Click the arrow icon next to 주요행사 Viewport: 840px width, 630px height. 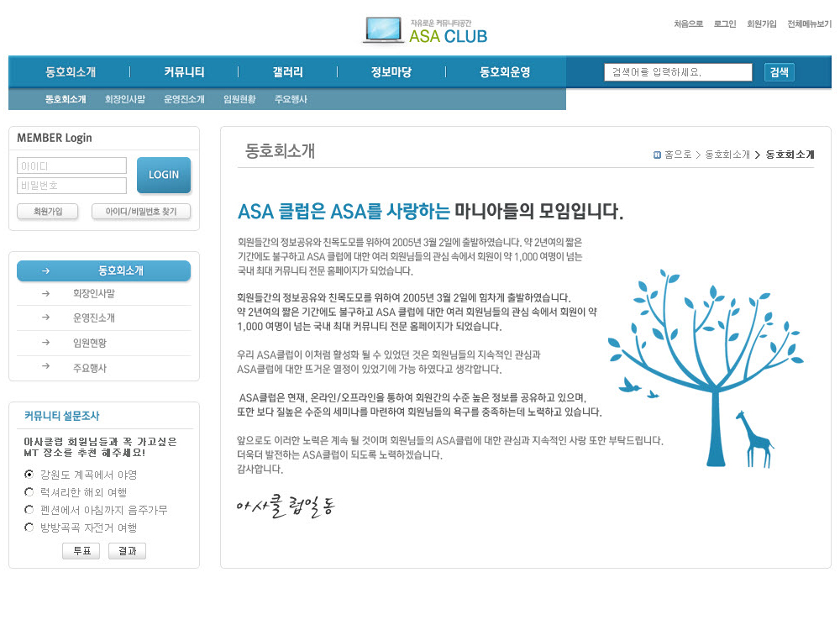(x=45, y=367)
